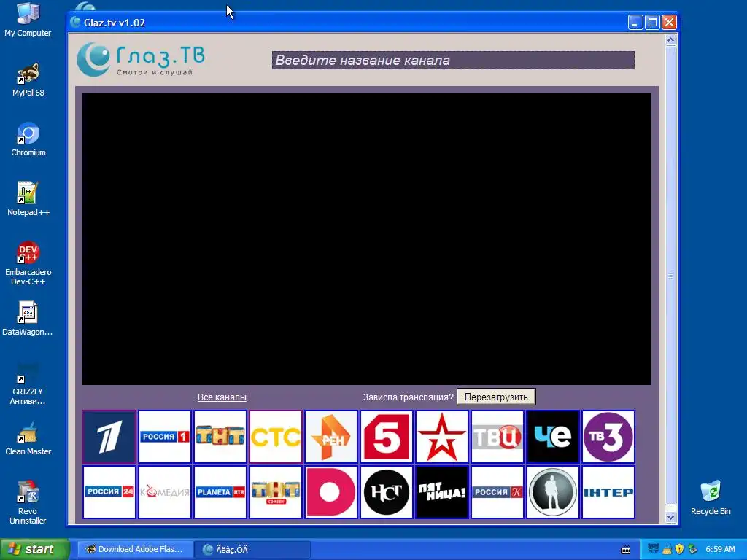Open the Windows start menu
Image resolution: width=747 pixels, height=560 pixels.
[34, 549]
